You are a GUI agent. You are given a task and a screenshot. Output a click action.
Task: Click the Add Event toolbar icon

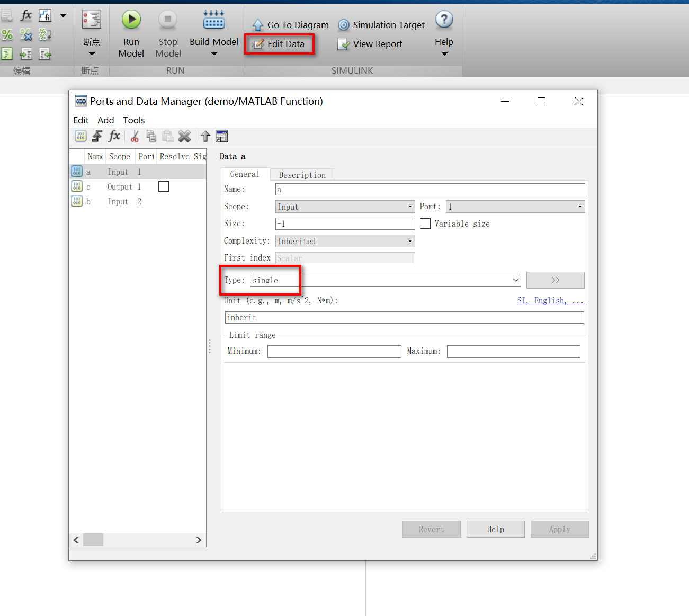pos(97,136)
